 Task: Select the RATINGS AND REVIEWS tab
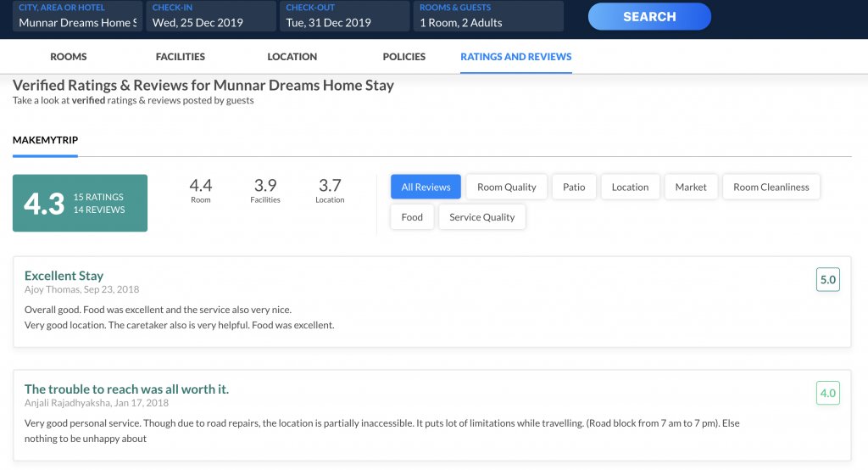point(516,57)
